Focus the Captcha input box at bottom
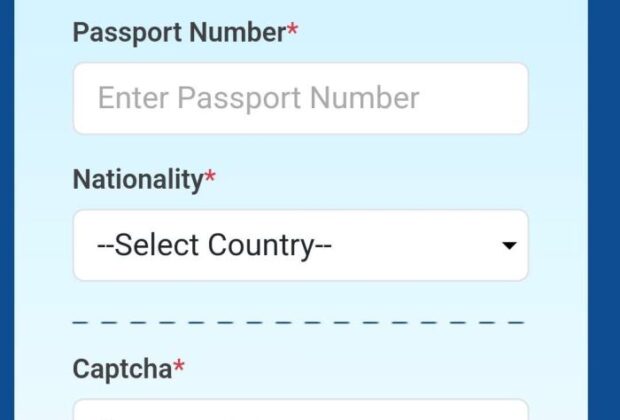This screenshot has height=420, width=620. (300, 411)
